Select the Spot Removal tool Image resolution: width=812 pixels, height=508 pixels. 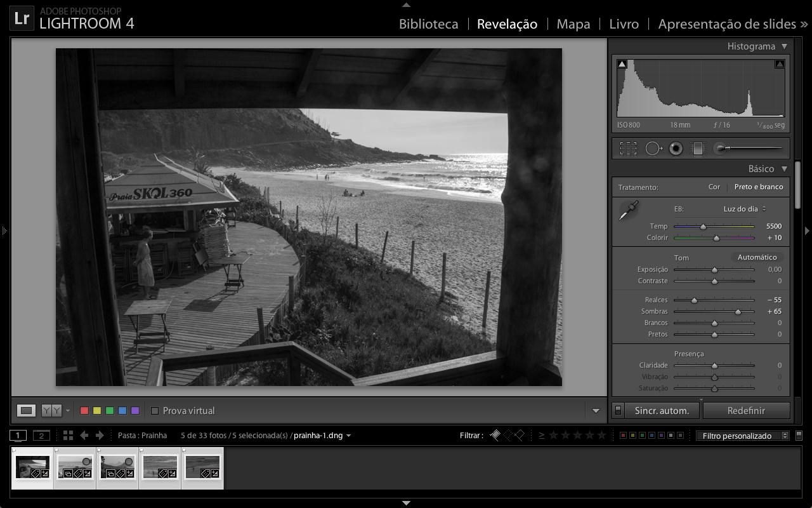coord(653,149)
